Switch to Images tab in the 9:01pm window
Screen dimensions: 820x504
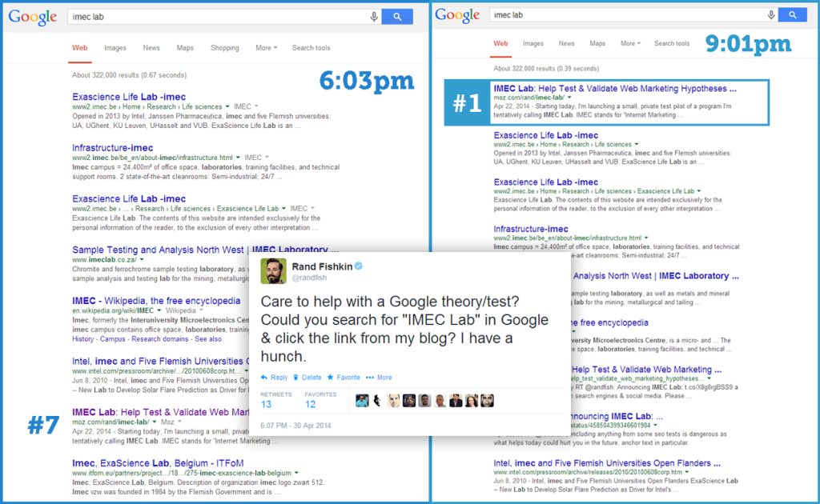[533, 43]
